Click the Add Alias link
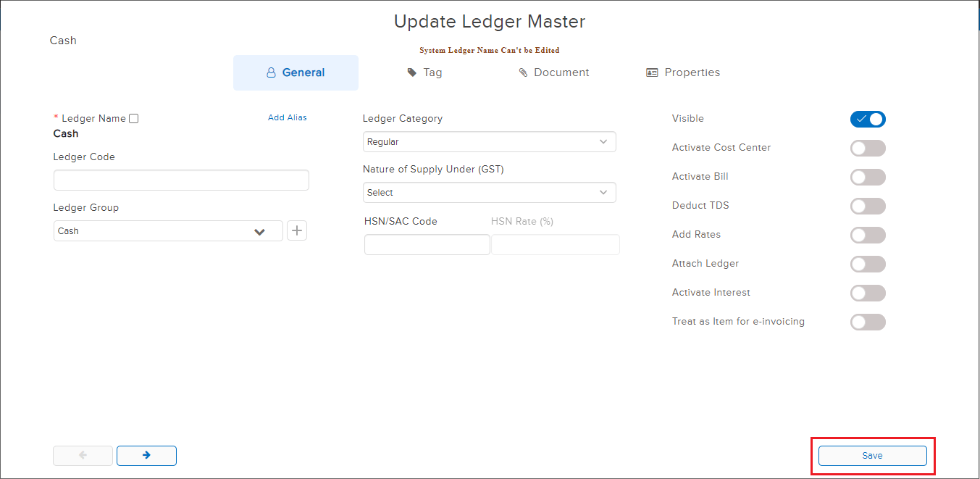This screenshot has height=479, width=980. (x=288, y=117)
